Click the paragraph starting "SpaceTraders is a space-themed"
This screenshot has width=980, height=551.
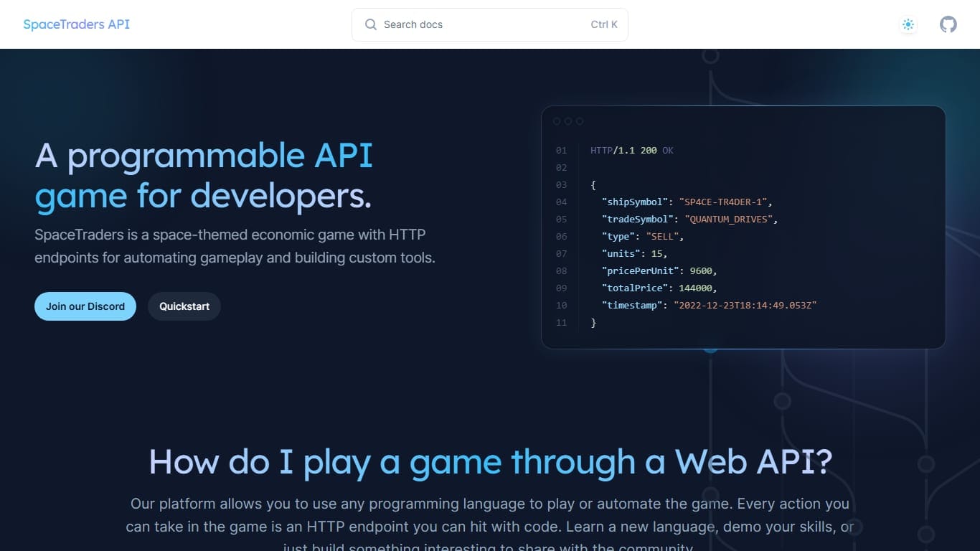click(x=235, y=246)
